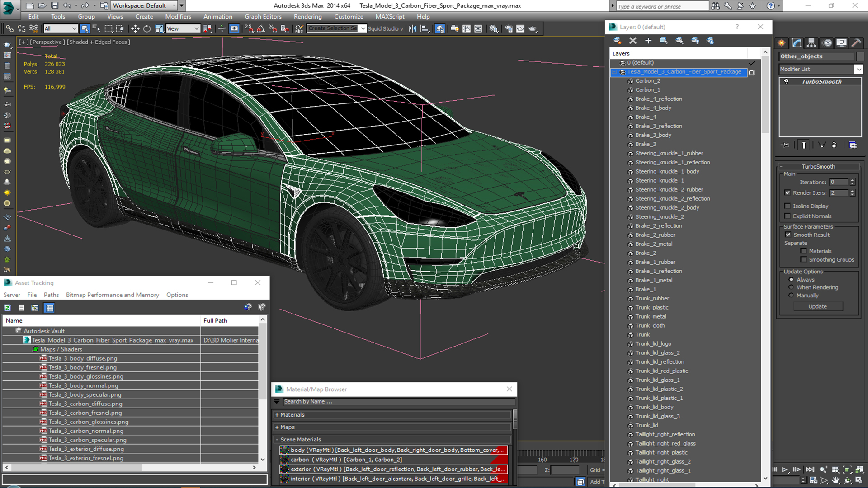Enable Isoline Display checkbox

[x=788, y=206]
